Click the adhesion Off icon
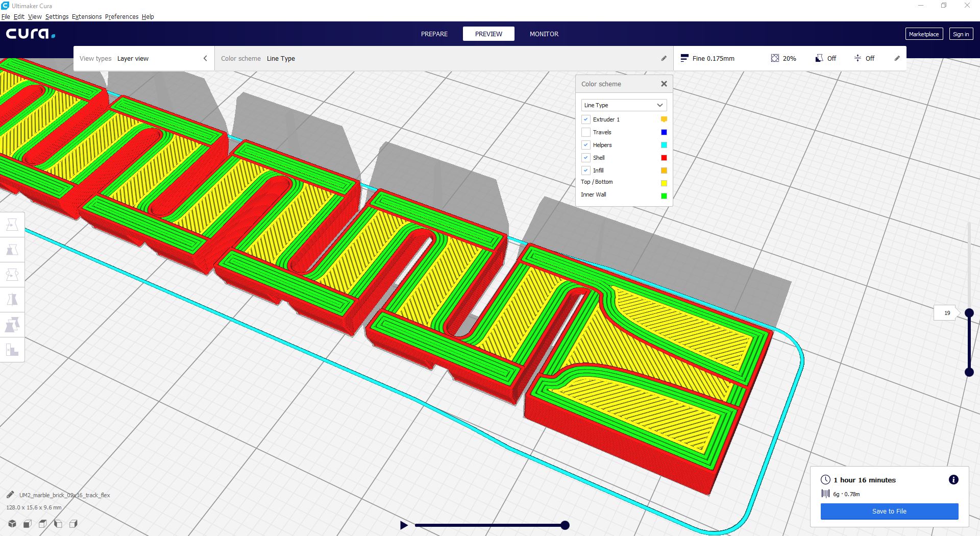 click(857, 58)
